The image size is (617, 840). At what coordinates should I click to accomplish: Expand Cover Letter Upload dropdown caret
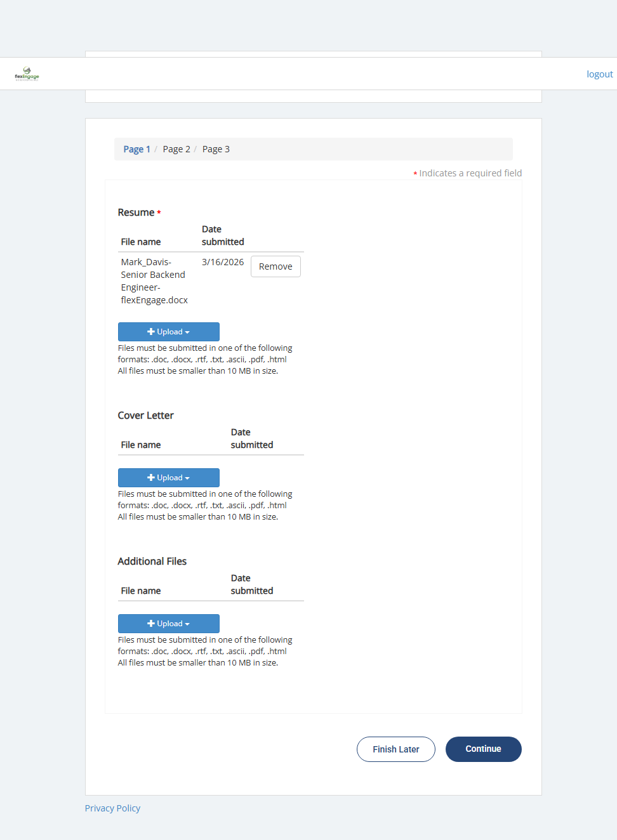tap(187, 478)
